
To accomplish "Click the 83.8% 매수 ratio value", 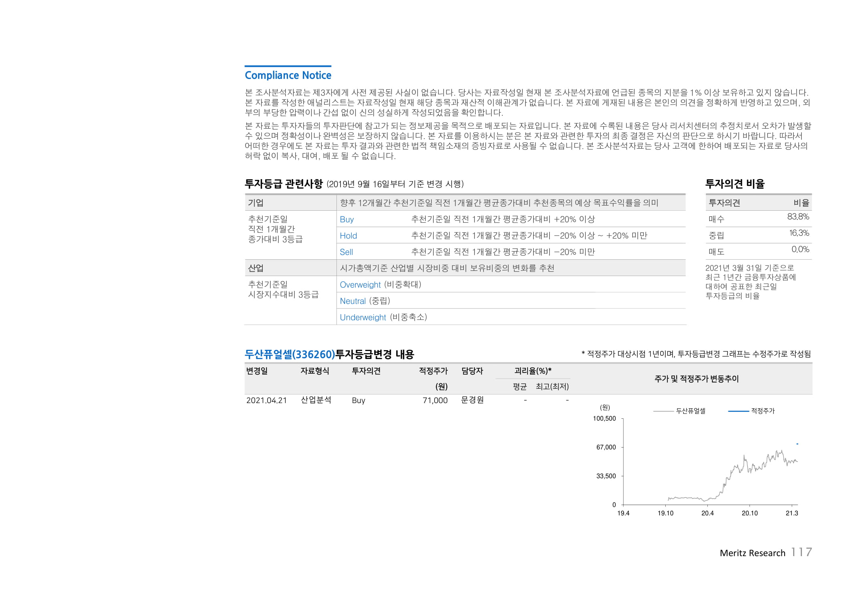I will pos(798,217).
